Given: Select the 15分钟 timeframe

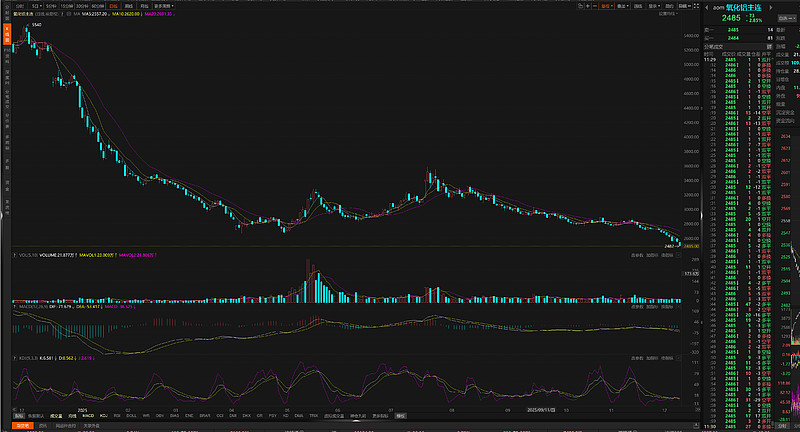Looking at the screenshot, I should (67, 6).
